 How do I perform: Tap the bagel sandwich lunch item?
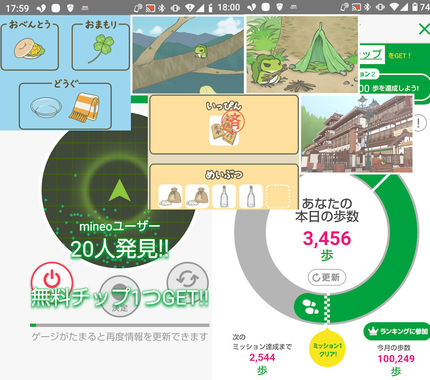coord(29,49)
